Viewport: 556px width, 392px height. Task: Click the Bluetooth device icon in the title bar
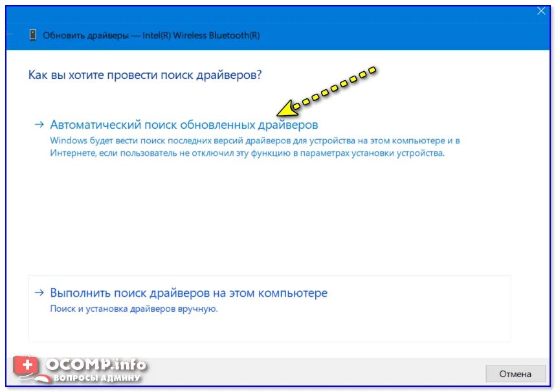[32, 35]
